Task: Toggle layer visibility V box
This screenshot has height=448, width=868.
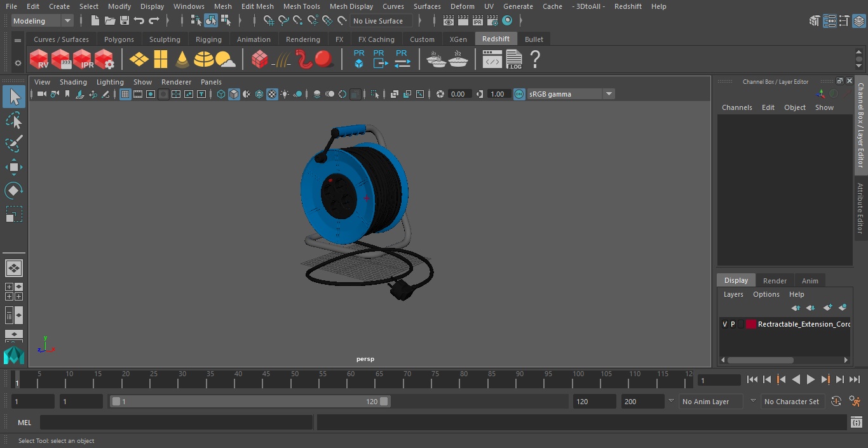Action: (x=724, y=324)
